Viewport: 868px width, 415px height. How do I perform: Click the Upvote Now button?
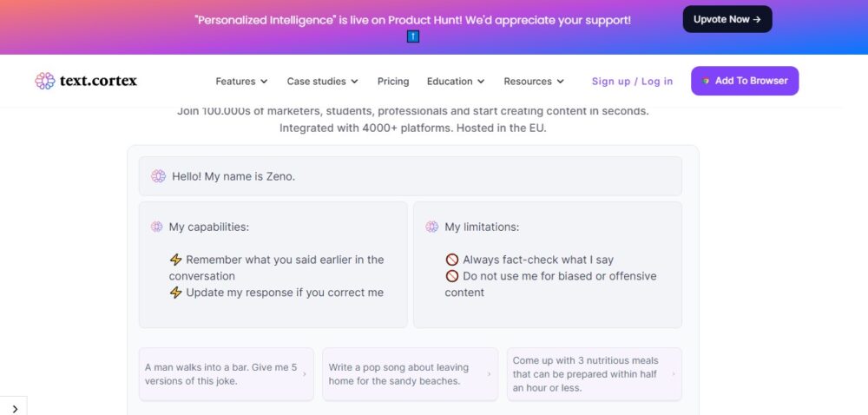click(727, 19)
